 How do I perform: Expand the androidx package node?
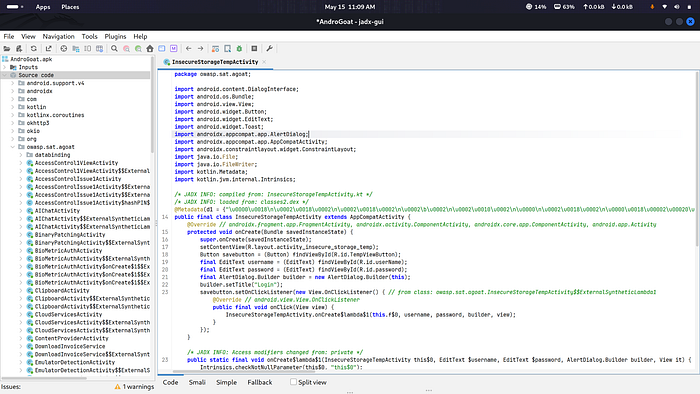tap(13, 91)
